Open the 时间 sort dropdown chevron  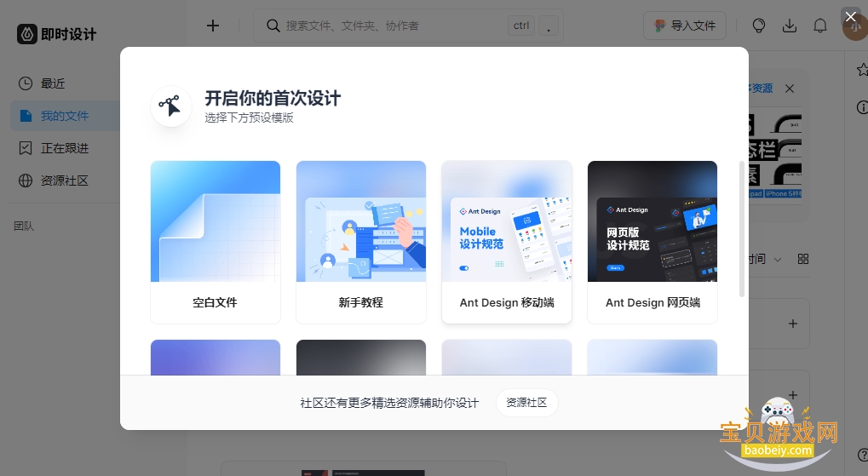778,260
